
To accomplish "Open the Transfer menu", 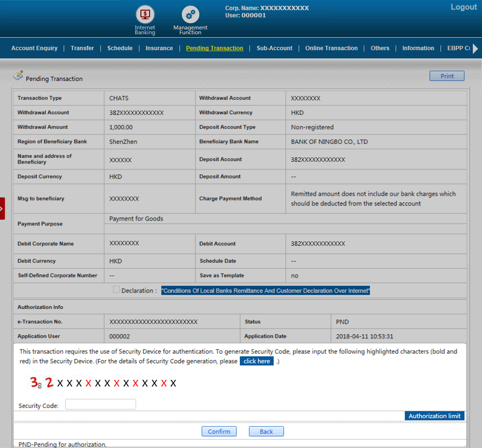I will [82, 48].
